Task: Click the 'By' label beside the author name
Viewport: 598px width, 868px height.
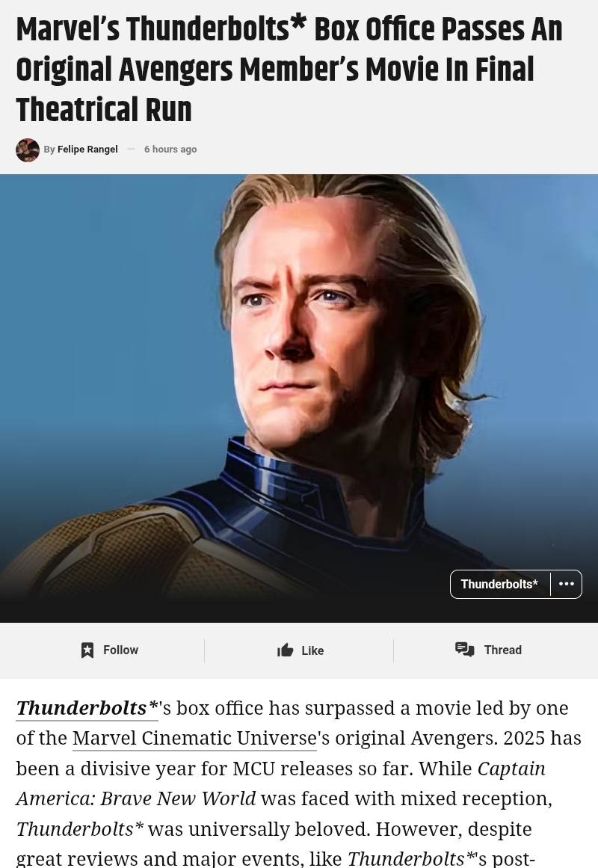Action: [49, 149]
